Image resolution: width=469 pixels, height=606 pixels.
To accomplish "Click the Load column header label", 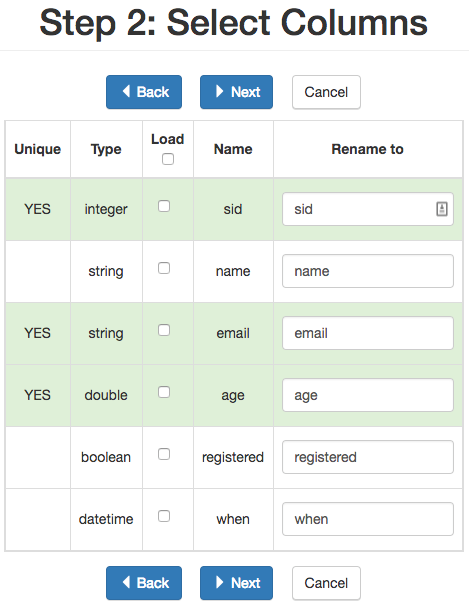I will tap(167, 139).
